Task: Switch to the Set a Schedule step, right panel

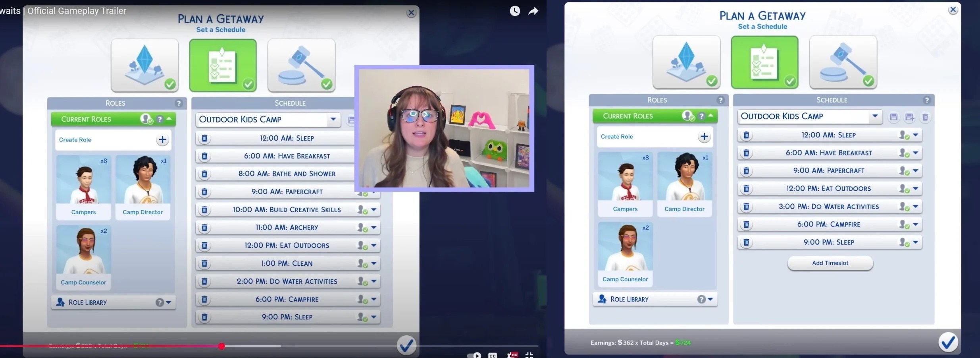Action: point(764,62)
